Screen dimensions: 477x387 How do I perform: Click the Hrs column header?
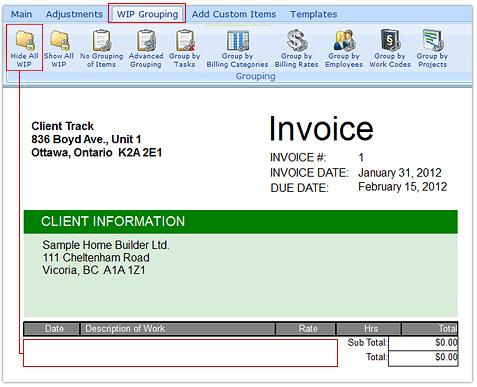click(x=369, y=329)
